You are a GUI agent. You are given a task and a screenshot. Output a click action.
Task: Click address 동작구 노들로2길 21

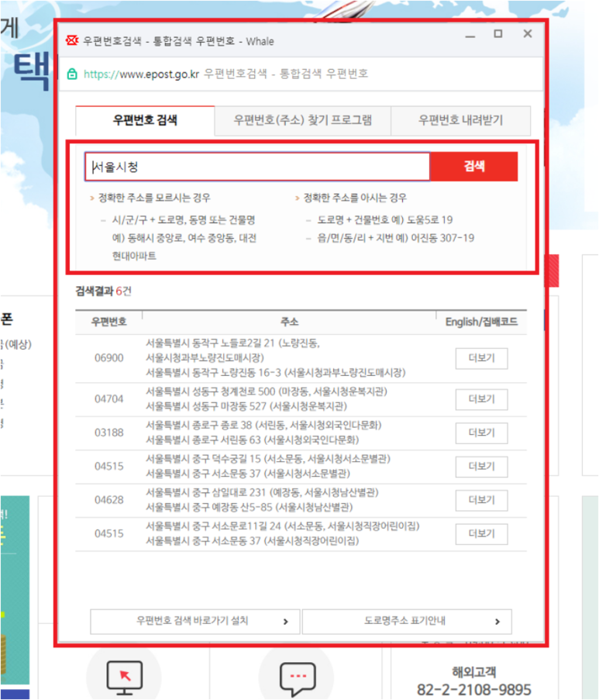(233, 343)
